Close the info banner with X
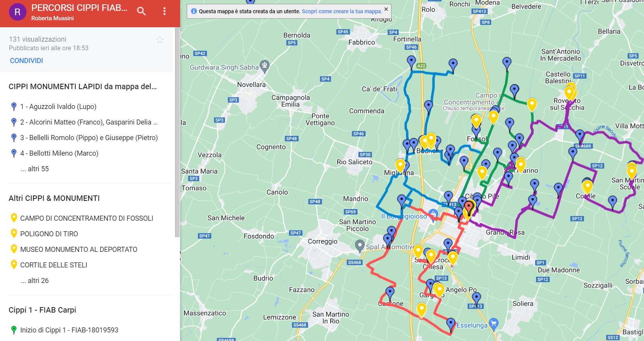This screenshot has width=644, height=341. coord(386,9)
